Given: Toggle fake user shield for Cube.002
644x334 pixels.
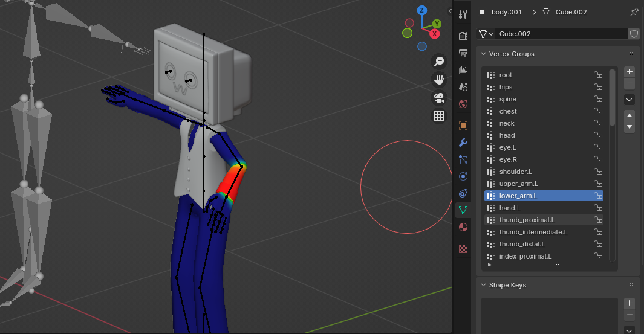Looking at the screenshot, I should [634, 34].
